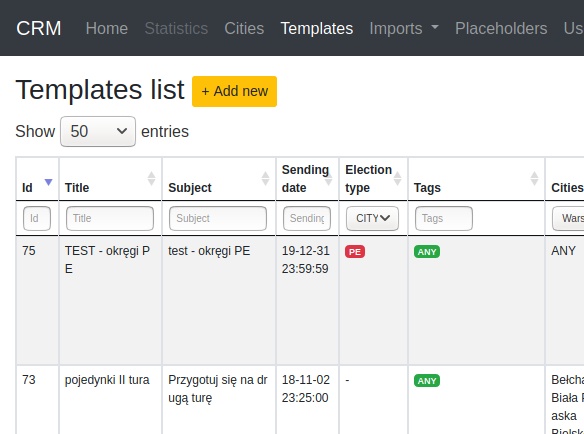Screen dimensions: 584x434
Task: Open the Election type CITY filter dropdown
Action: (x=372, y=218)
